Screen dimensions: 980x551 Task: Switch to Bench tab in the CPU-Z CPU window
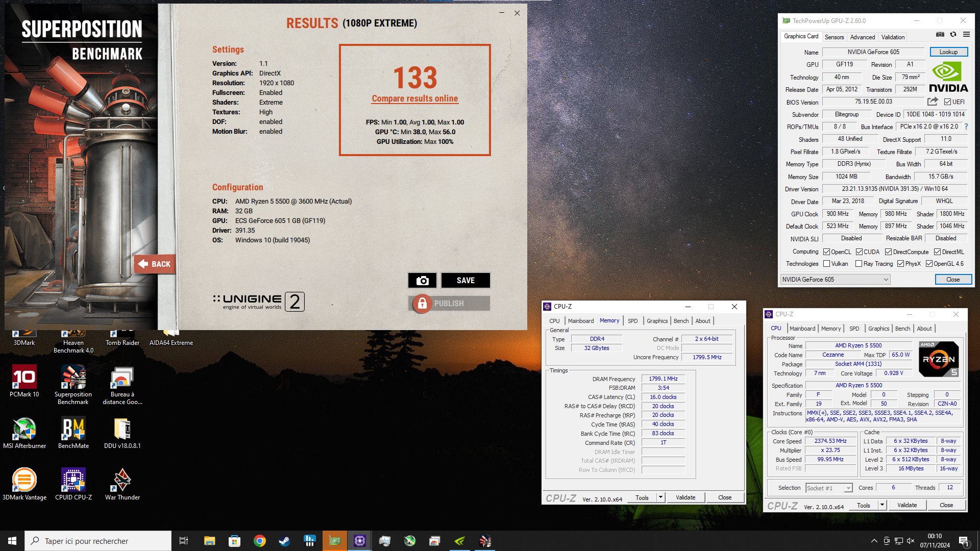point(902,329)
